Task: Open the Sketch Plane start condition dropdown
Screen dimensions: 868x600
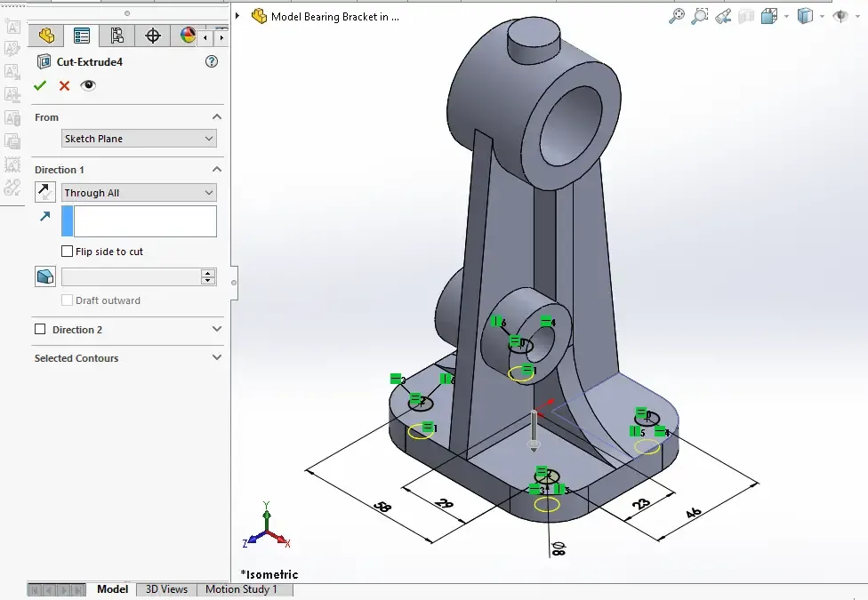Action: 139,139
